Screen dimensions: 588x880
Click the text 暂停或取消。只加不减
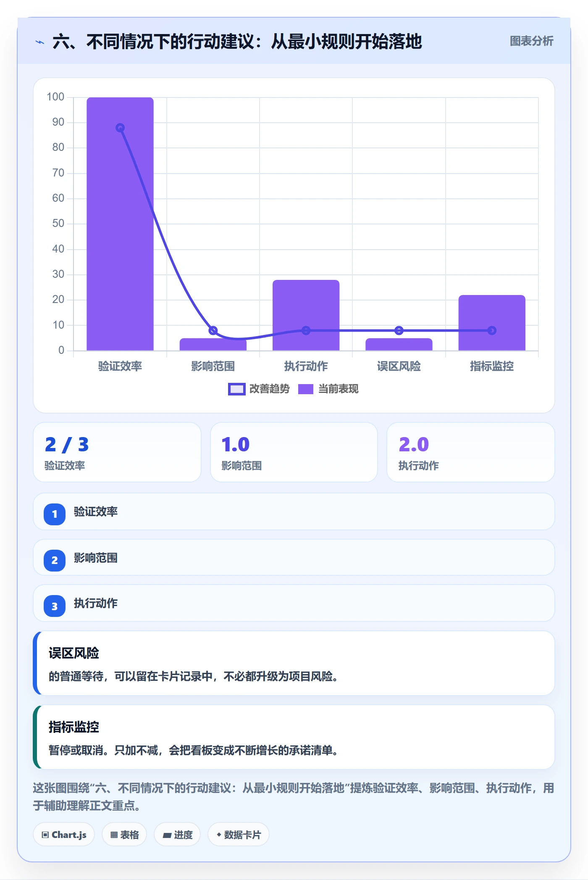(x=103, y=751)
